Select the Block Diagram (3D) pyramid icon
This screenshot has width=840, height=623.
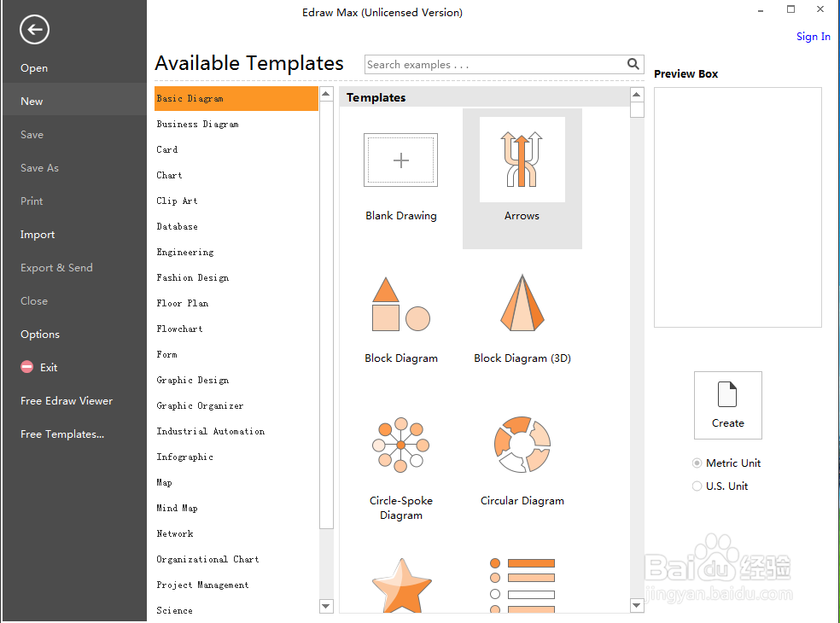[522, 303]
